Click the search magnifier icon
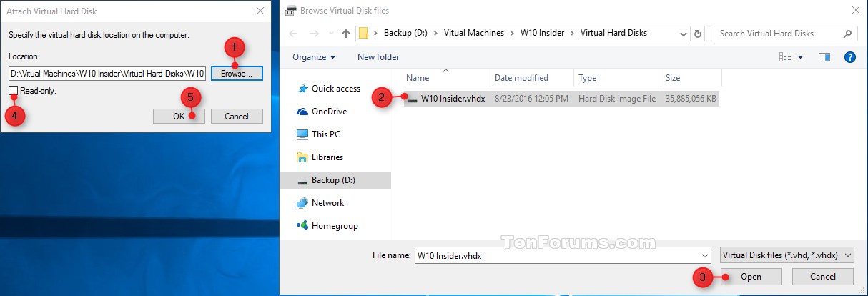The width and height of the screenshot is (868, 296). [847, 34]
